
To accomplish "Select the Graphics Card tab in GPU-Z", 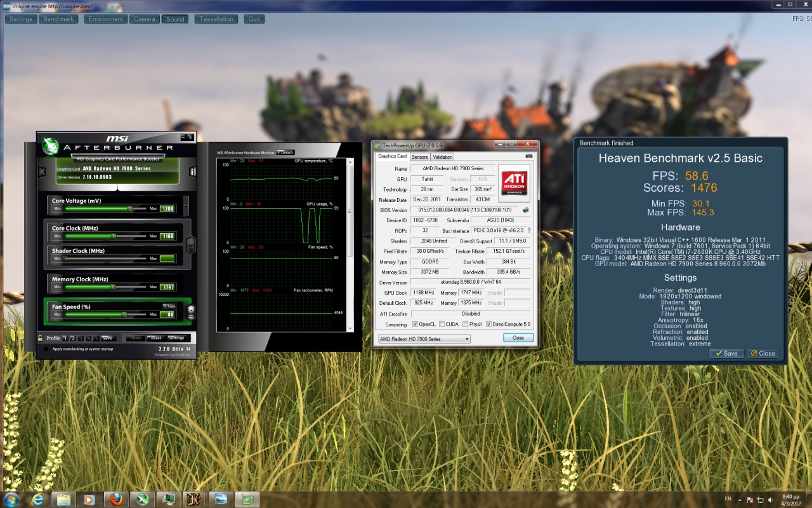I will (x=392, y=156).
